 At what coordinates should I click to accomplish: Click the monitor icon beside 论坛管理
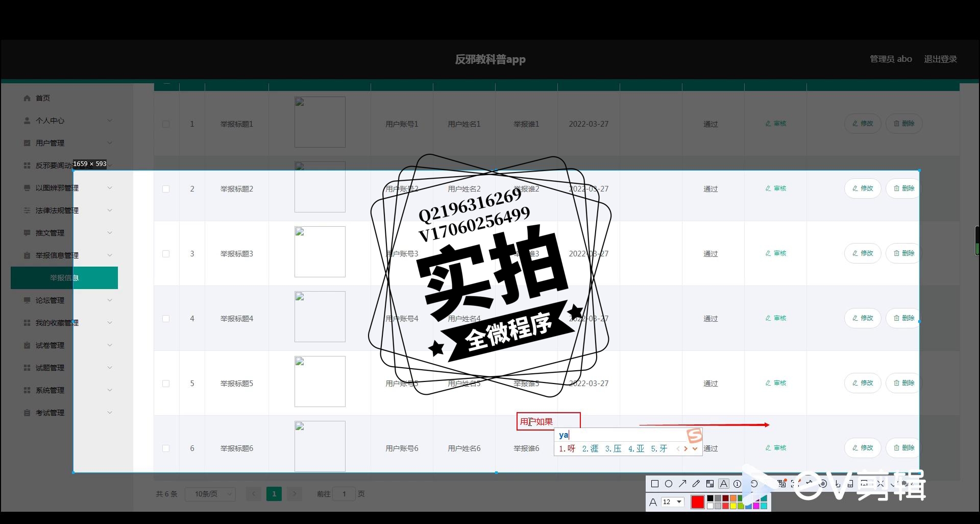(27, 300)
